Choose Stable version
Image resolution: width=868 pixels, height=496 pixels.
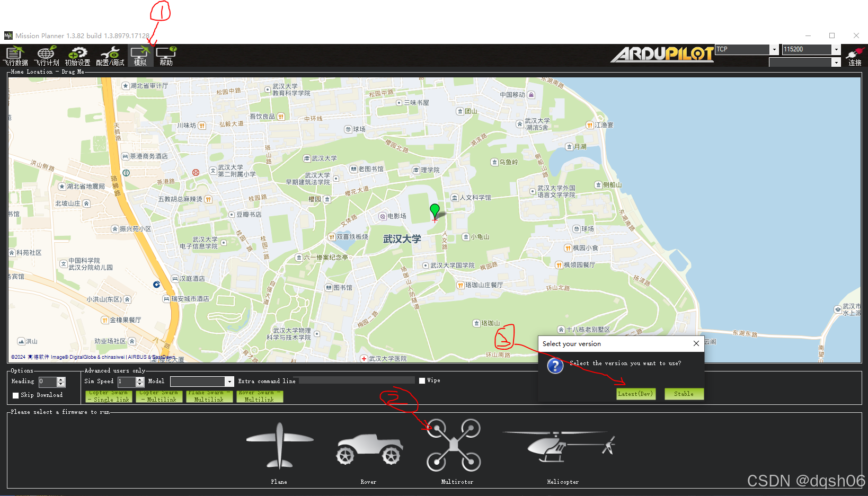(684, 394)
